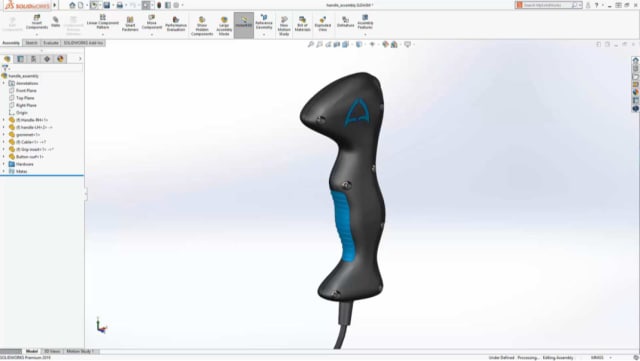Click Smart Fasteners tool

point(130,24)
